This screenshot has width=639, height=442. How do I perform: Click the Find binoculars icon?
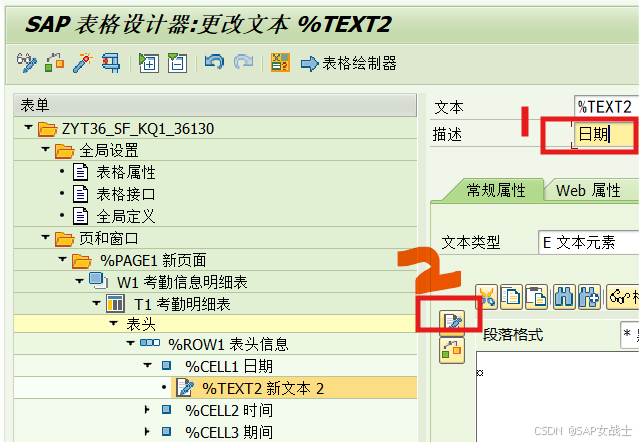click(x=564, y=297)
